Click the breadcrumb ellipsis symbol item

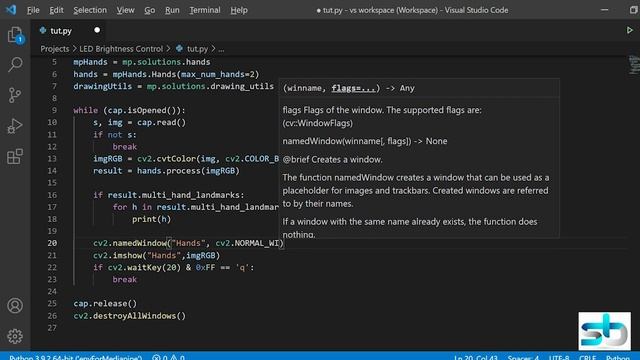pyautogui.click(x=221, y=49)
